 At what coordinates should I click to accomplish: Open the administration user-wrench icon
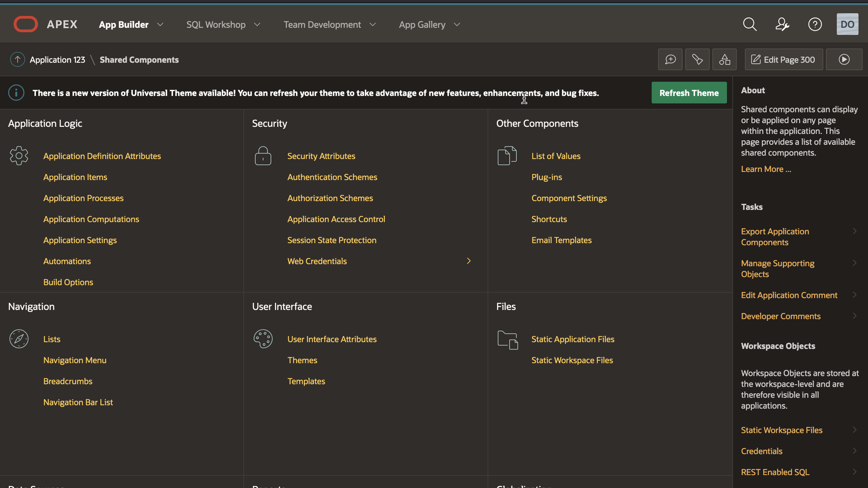[782, 24]
